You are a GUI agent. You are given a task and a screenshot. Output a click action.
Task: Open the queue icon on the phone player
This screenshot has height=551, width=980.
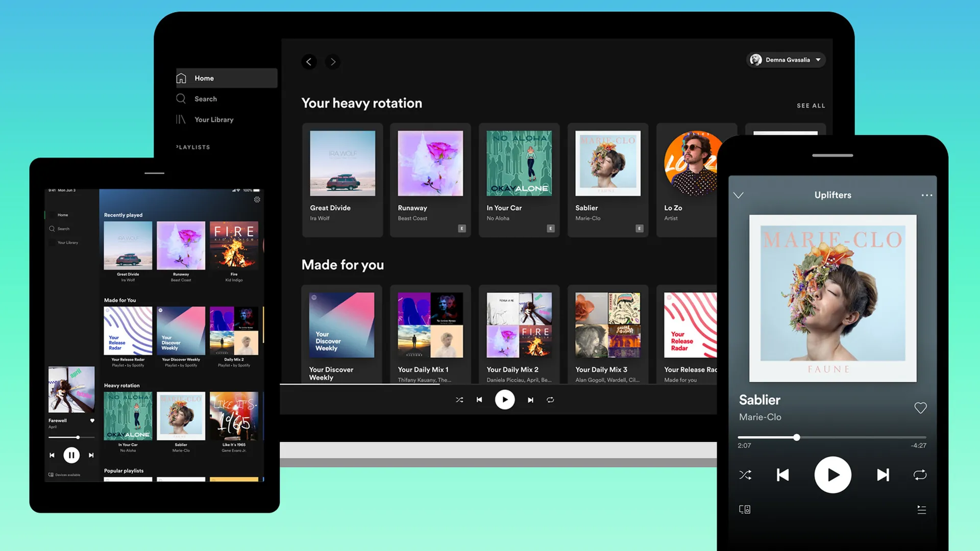(x=921, y=509)
